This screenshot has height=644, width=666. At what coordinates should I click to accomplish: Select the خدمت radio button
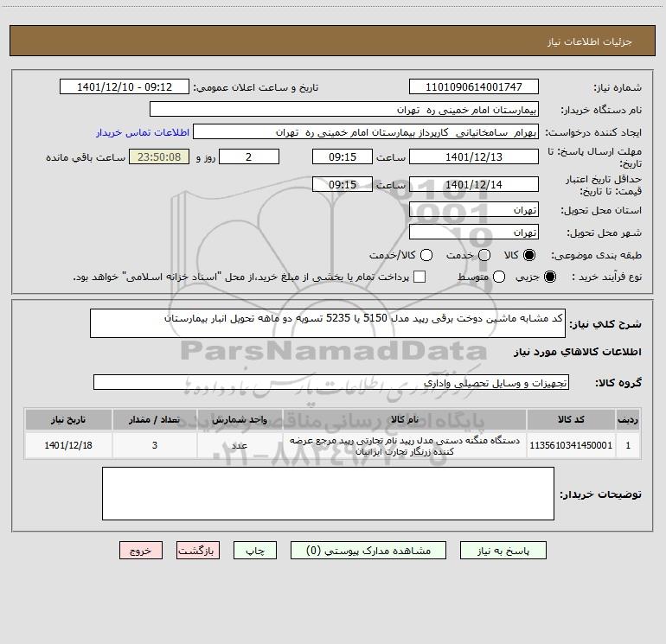tap(484, 255)
